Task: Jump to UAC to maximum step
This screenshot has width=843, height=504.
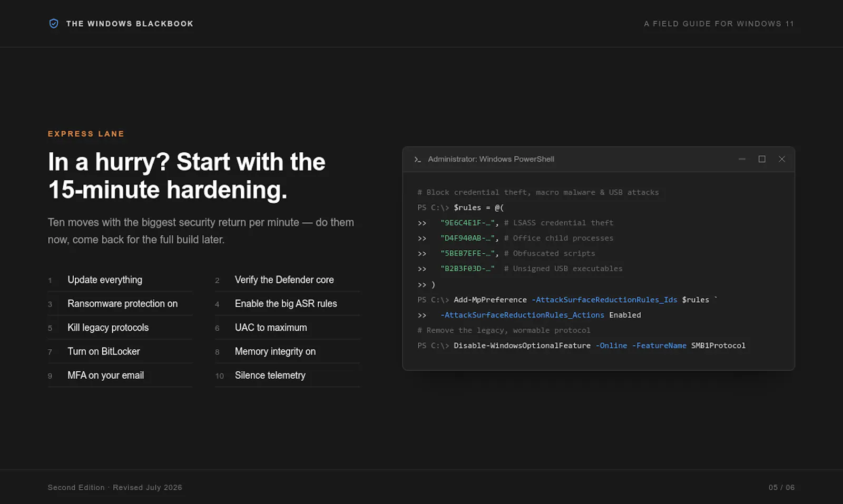Action: 287,328
